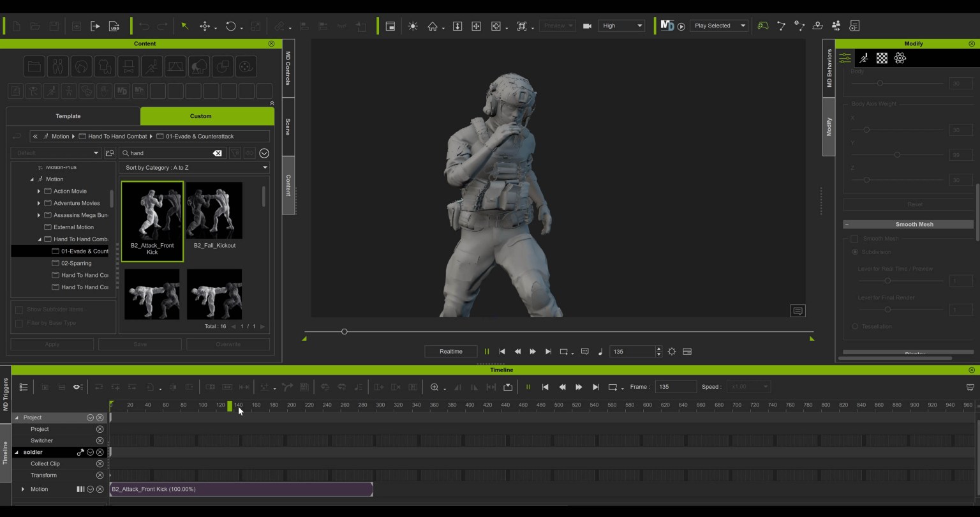This screenshot has width=980, height=517.
Task: Select the Subdivision radio button
Action: pyautogui.click(x=855, y=252)
